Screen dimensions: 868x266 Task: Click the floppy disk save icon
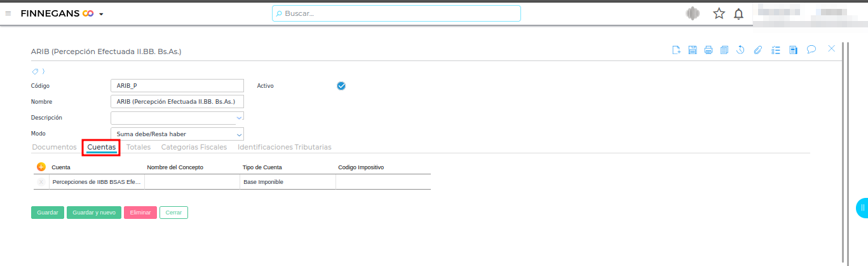click(693, 50)
